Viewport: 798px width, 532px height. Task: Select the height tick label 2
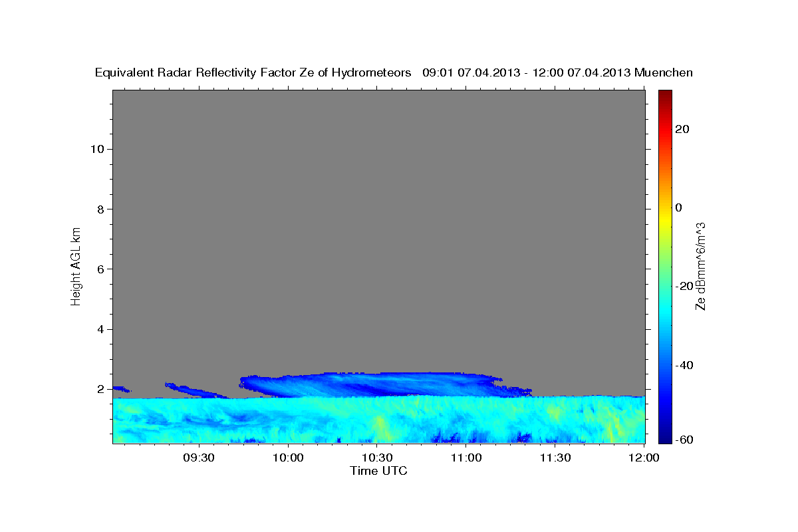pos(100,389)
